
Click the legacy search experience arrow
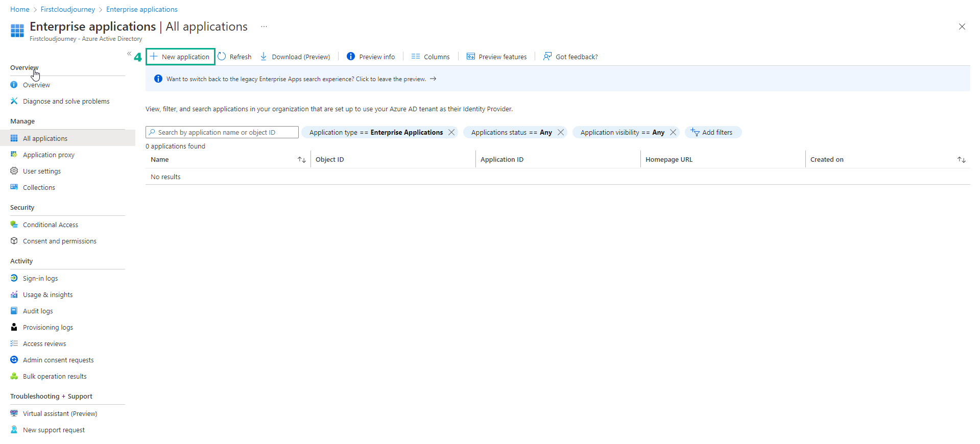click(x=433, y=79)
